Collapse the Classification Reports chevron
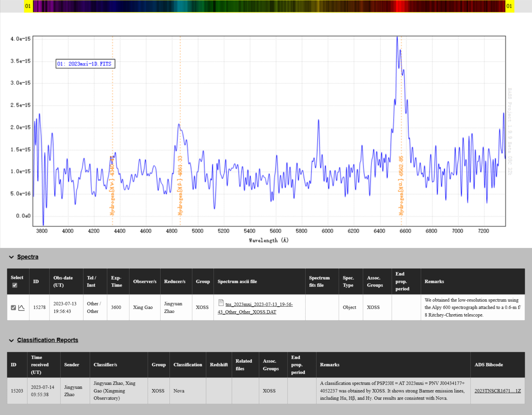The height and width of the screenshot is (415, 532). point(11,340)
